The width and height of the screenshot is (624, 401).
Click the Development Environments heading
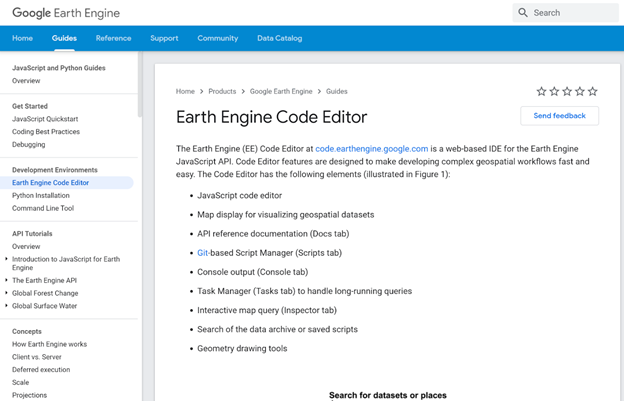(x=55, y=170)
